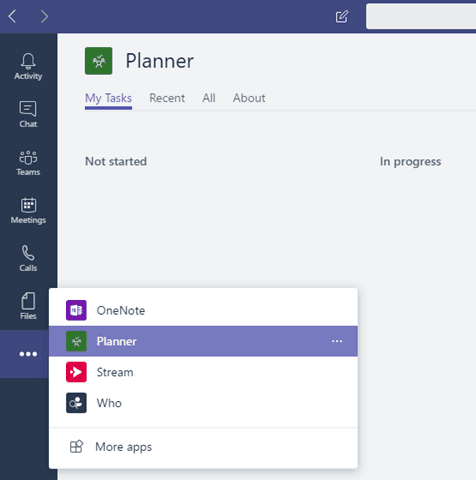Click the Not started column heading
The width and height of the screenshot is (476, 480).
116,162
